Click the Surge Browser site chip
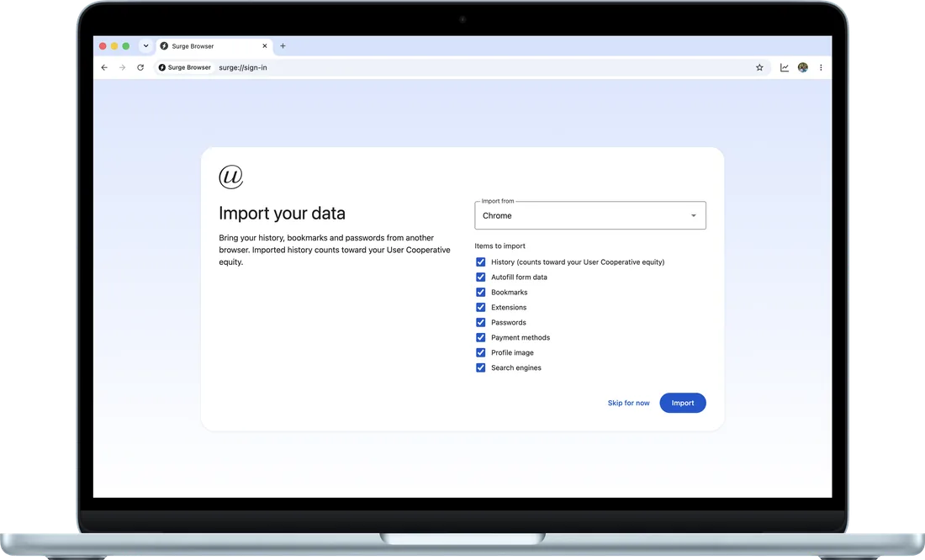The image size is (925, 560). [x=185, y=68]
